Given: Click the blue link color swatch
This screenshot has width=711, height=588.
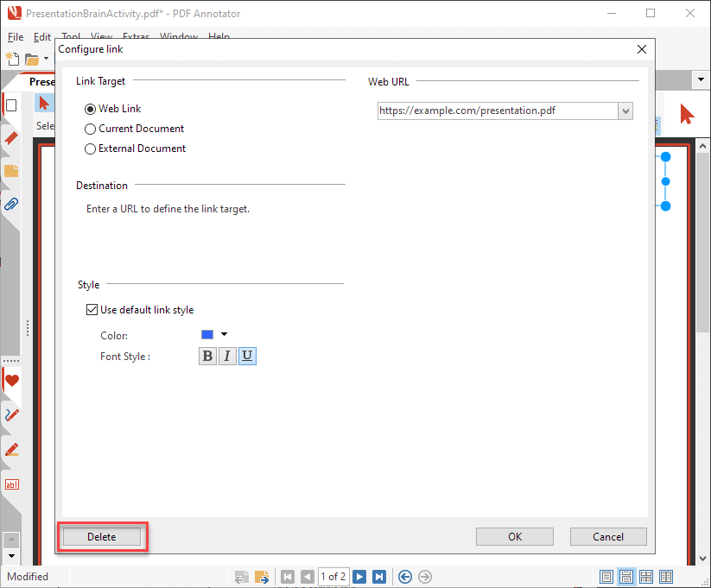Looking at the screenshot, I should coord(207,334).
